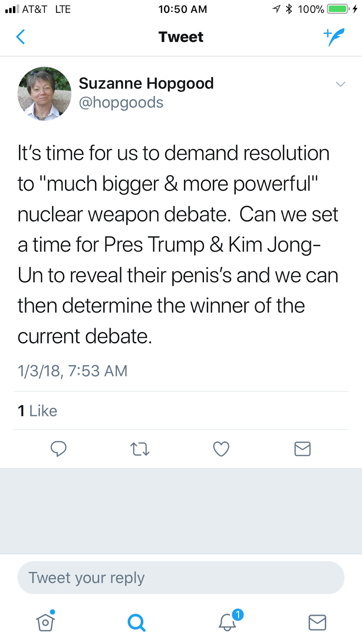
Task: View the 1 Like list
Action: click(x=37, y=411)
